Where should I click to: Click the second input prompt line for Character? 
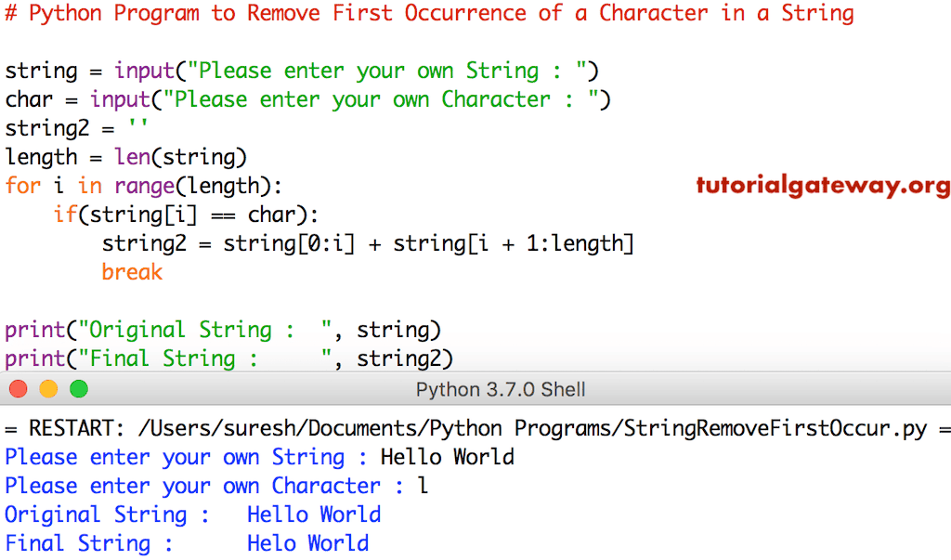point(306,99)
